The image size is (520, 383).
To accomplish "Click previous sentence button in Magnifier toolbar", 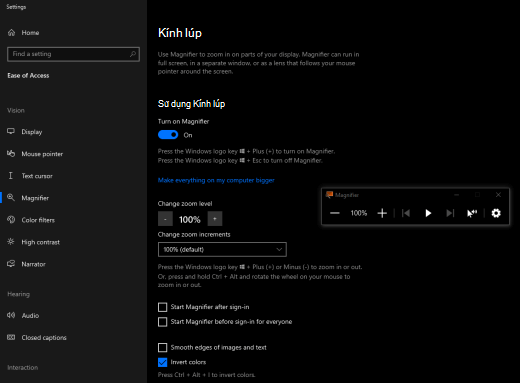I will 406,213.
